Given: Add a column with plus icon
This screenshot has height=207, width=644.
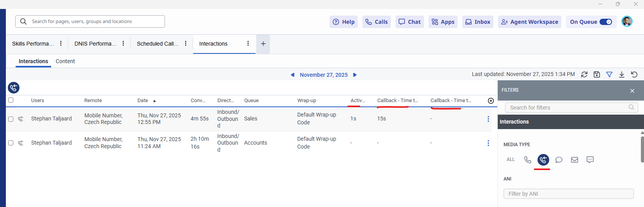Looking at the screenshot, I should pos(491,101).
